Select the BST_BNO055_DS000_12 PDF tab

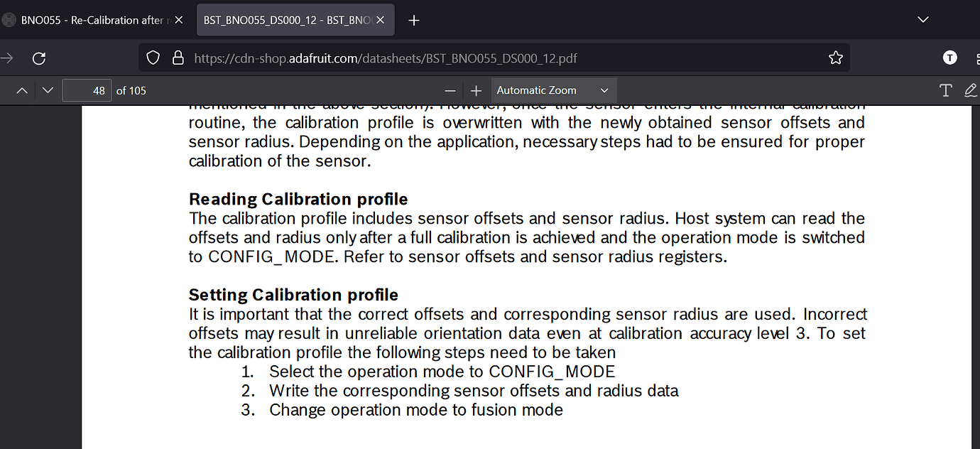click(284, 20)
